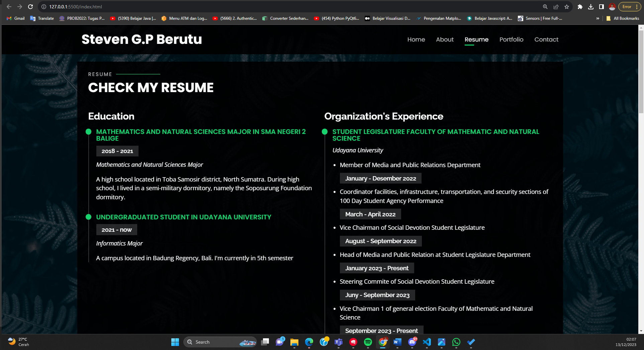
Task: Bookmark this page with the star icon
Action: tap(567, 7)
